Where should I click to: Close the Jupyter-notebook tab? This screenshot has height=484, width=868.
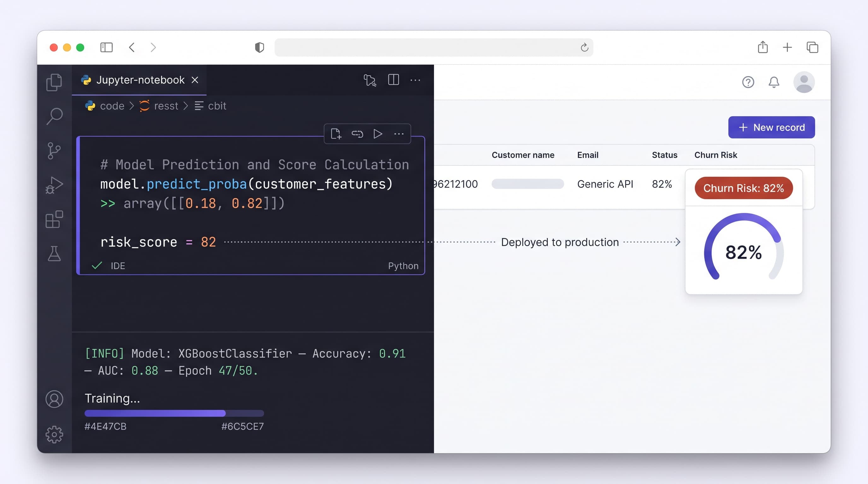[195, 80]
